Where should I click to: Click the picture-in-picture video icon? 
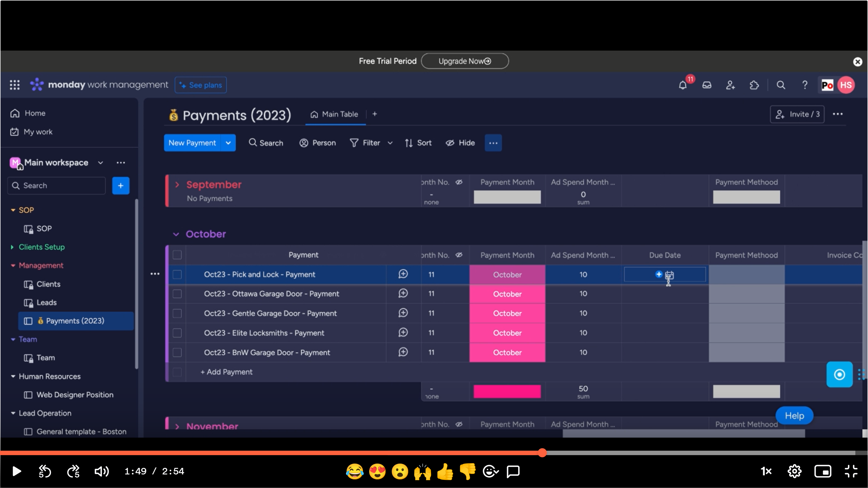click(x=823, y=471)
